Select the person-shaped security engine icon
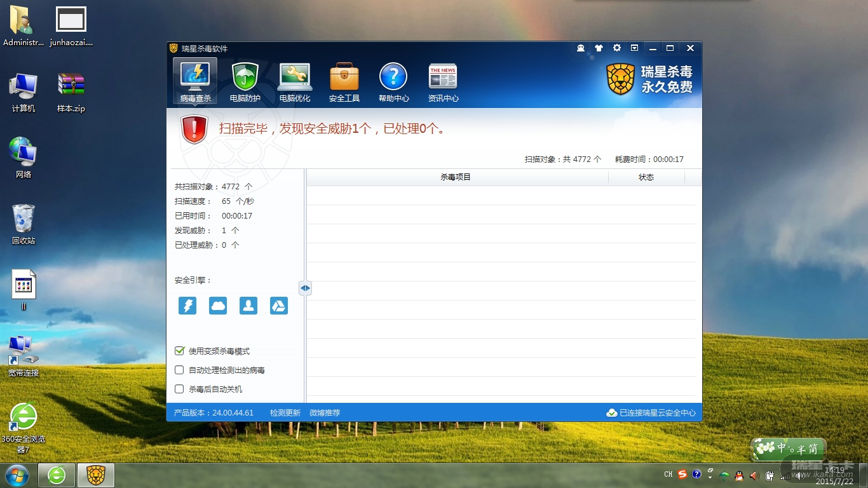 248,306
